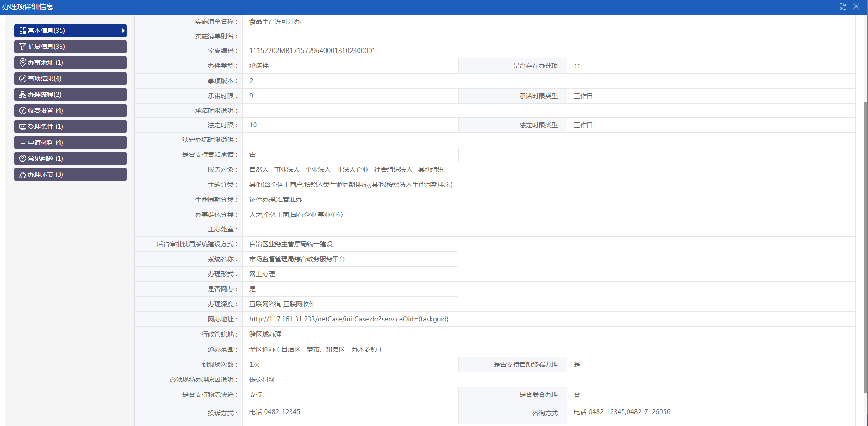
Task: Click the 网办地址 URL link
Action: pyautogui.click(x=348, y=319)
